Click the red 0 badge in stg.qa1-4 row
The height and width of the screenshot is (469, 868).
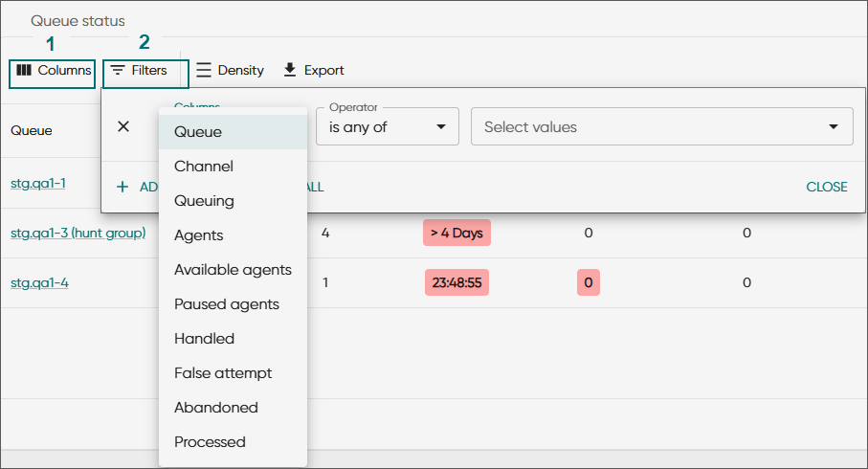(589, 282)
